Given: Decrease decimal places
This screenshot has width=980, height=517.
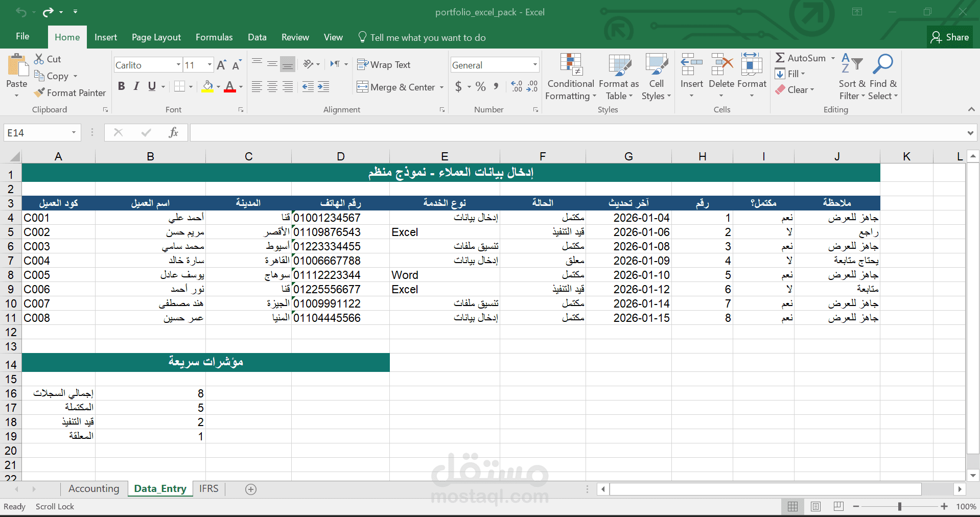Looking at the screenshot, I should click(532, 87).
